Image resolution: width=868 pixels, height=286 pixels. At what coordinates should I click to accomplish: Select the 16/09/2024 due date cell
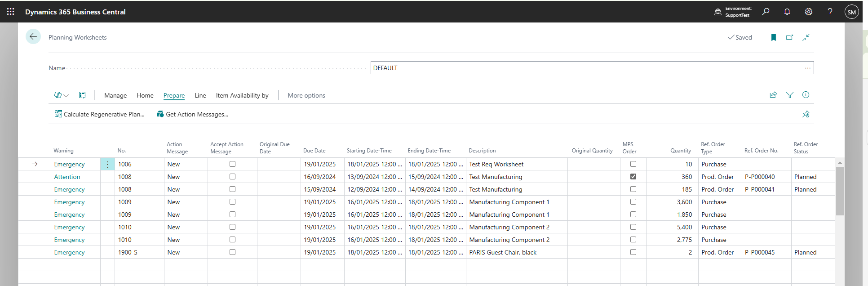click(322, 177)
